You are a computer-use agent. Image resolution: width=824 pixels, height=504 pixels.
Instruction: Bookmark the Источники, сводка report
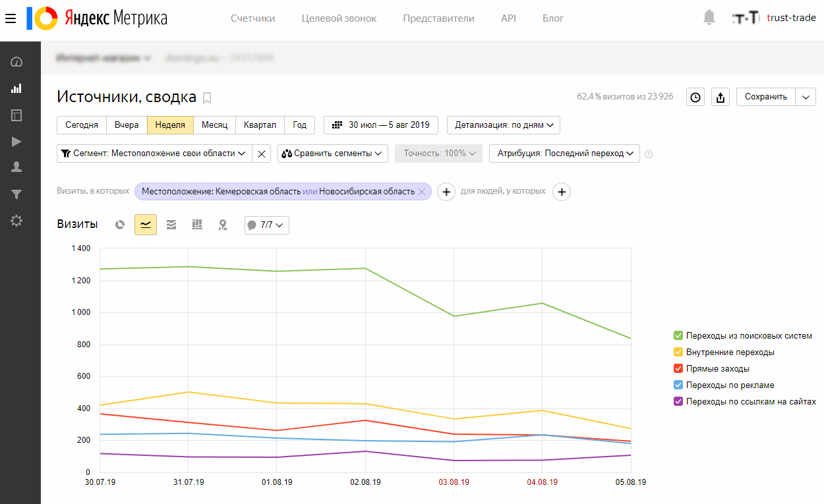(x=207, y=98)
